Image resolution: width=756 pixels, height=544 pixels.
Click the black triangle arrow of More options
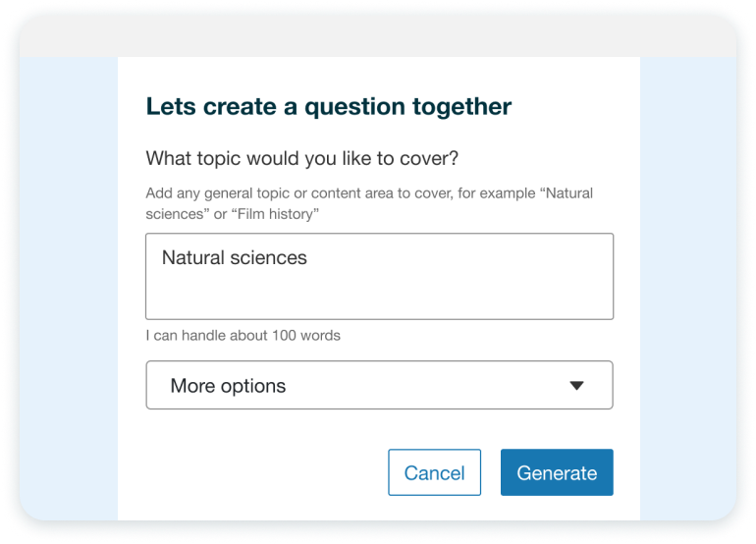[x=576, y=385]
